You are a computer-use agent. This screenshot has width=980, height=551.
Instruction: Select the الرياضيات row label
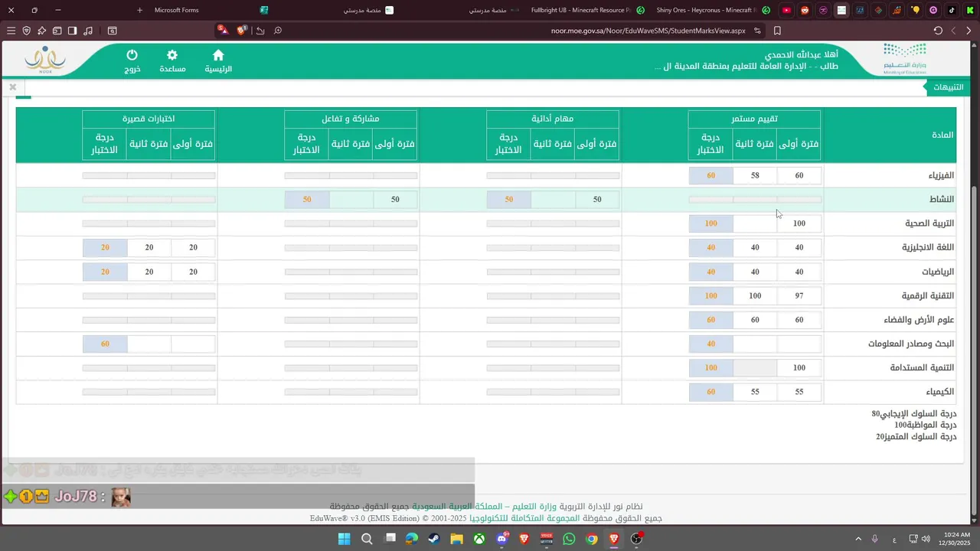(938, 272)
